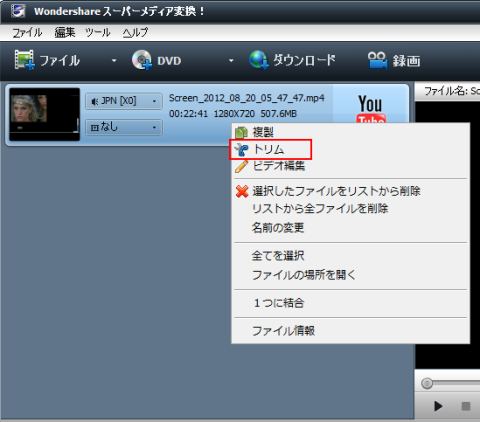This screenshot has height=422, width=480.
Task: Choose 全てを選択 from context menu
Action: click(351, 256)
